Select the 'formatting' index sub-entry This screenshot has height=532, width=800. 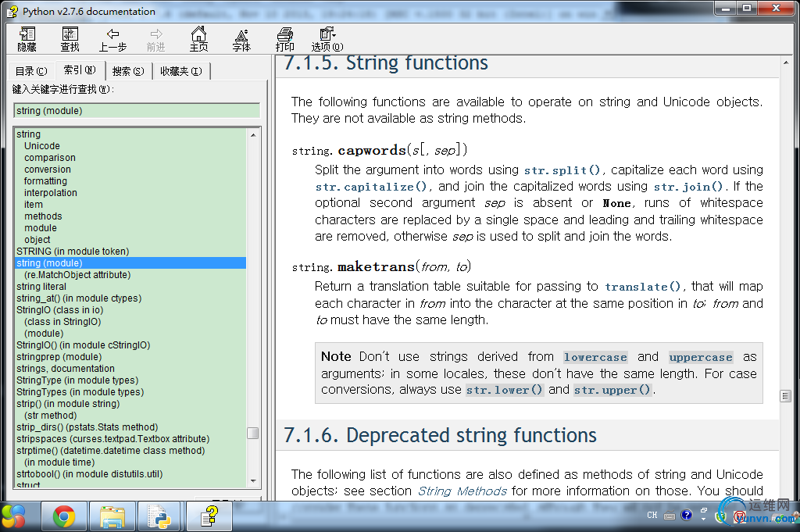(x=45, y=181)
